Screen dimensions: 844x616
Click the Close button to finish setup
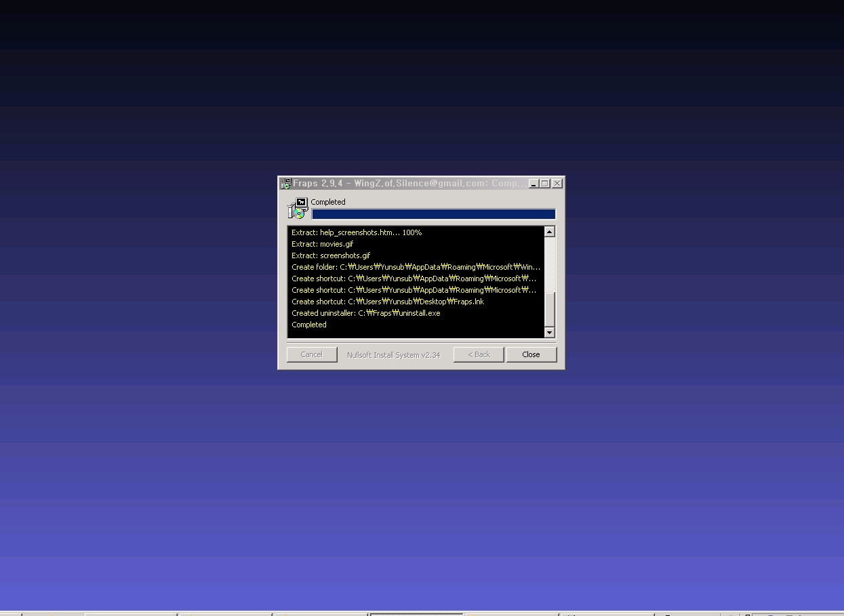pyautogui.click(x=531, y=354)
